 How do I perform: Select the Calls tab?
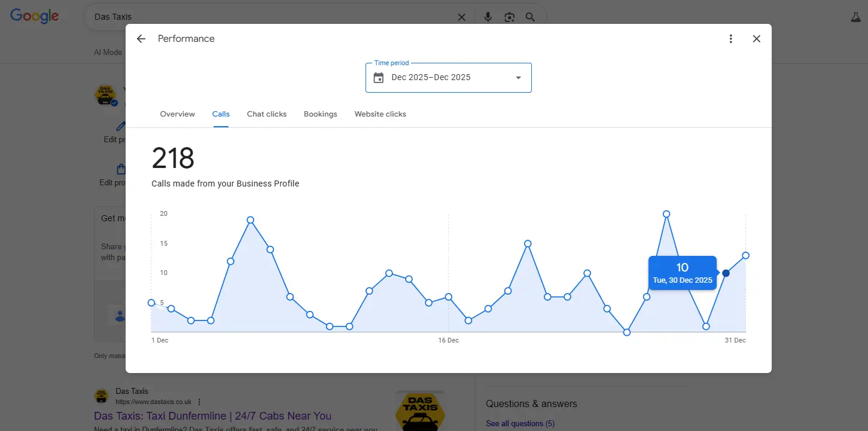tap(221, 114)
